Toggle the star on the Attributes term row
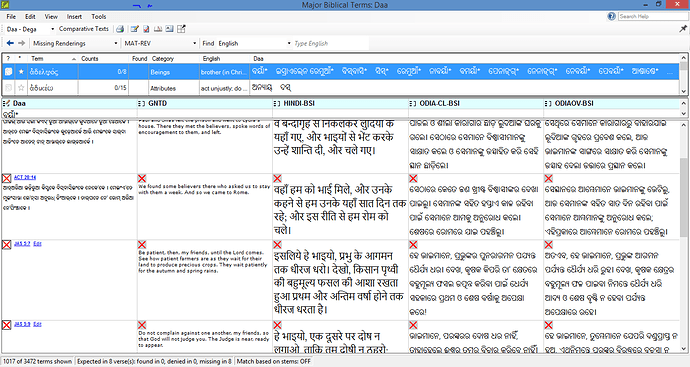Screen dimensions: 690x367 click(21, 88)
